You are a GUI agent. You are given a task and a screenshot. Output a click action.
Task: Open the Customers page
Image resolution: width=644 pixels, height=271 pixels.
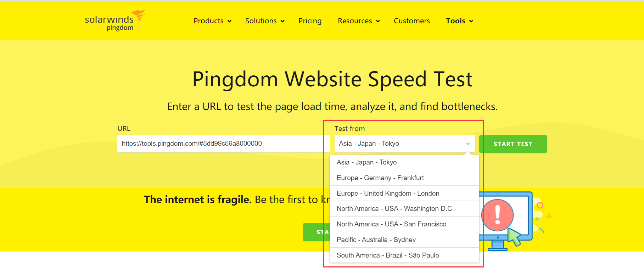pos(411,21)
